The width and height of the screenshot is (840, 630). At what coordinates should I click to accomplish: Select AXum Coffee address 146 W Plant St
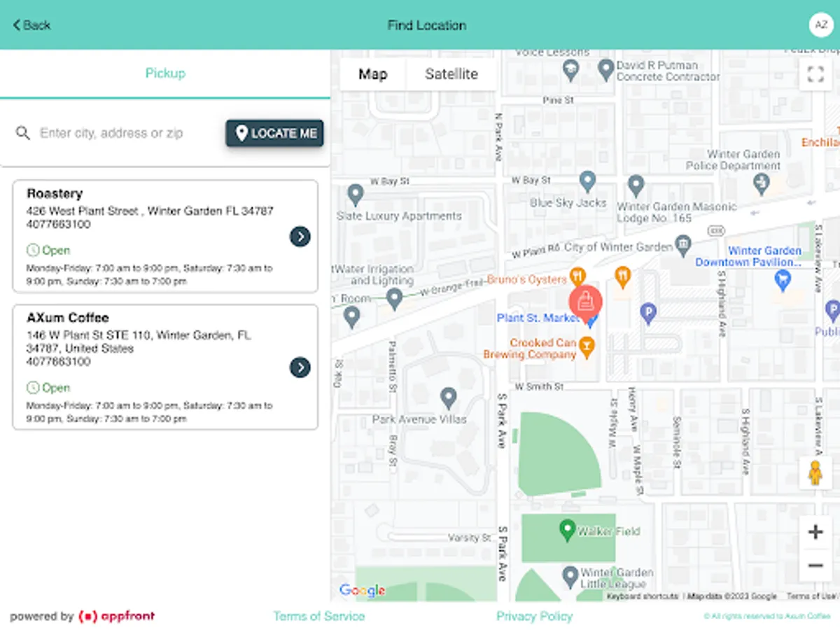(x=139, y=342)
